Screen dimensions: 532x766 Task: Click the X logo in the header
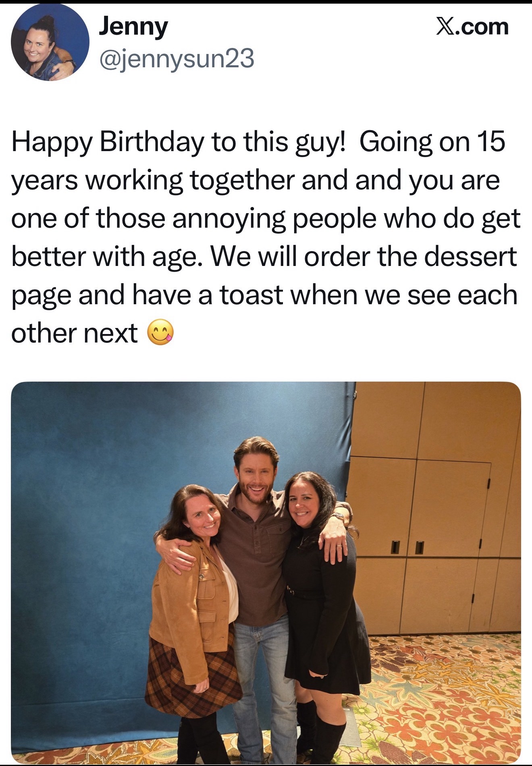445,27
